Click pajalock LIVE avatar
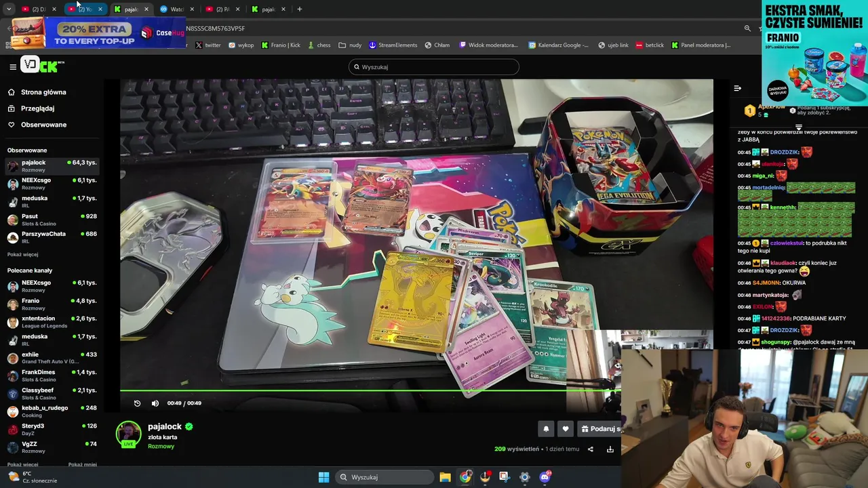 pyautogui.click(x=128, y=434)
